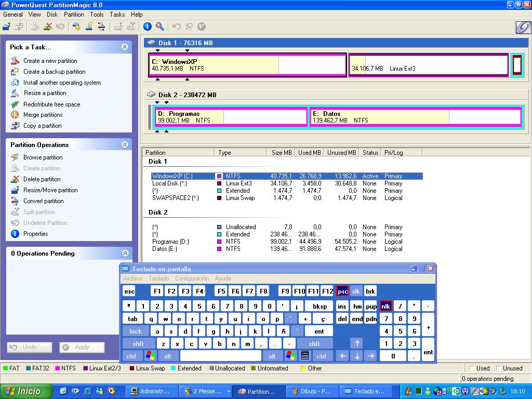This screenshot has height=399, width=532.
Task: Click the Format partition toolbar icon
Action: coord(89,26)
